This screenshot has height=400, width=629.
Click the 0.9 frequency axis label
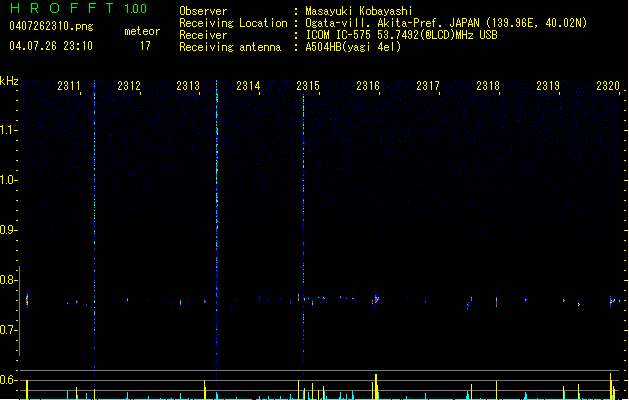(8, 230)
